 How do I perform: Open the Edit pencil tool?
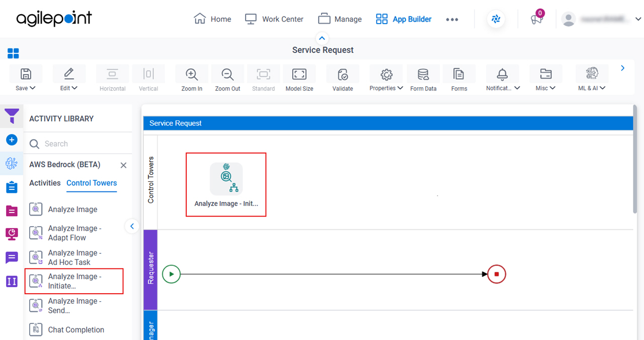(69, 74)
